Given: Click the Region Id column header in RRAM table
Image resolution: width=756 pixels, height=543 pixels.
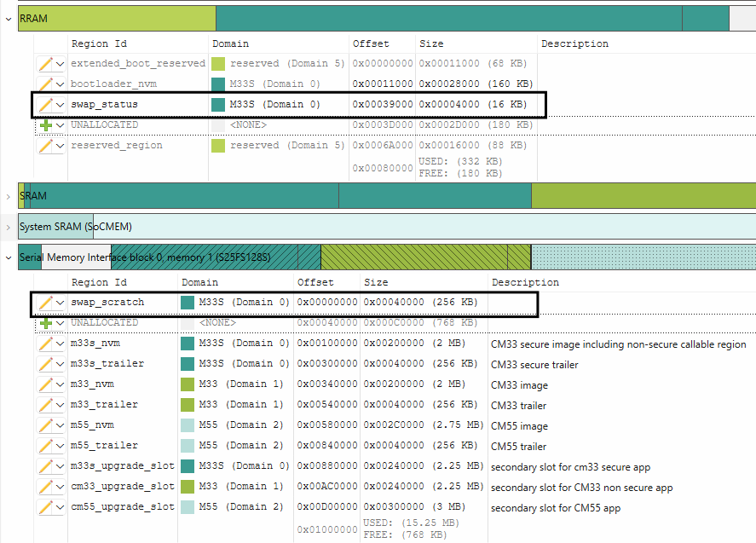Looking at the screenshot, I should 99,43.
